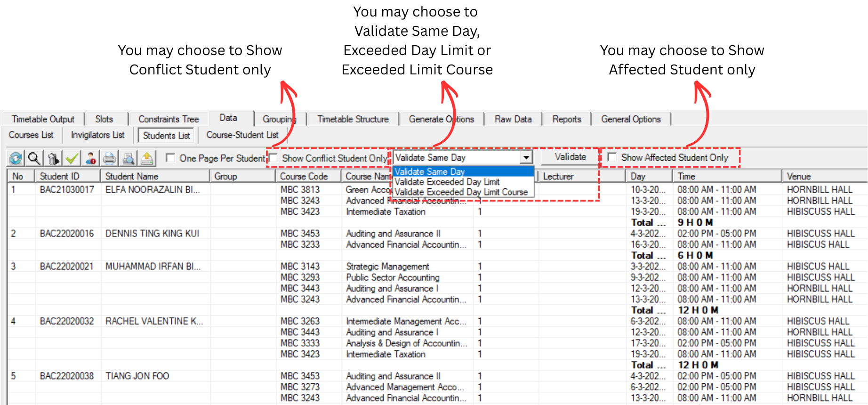Viewport: 868px width, 405px height.
Task: Click the trash bin delete icon
Action: (53, 158)
